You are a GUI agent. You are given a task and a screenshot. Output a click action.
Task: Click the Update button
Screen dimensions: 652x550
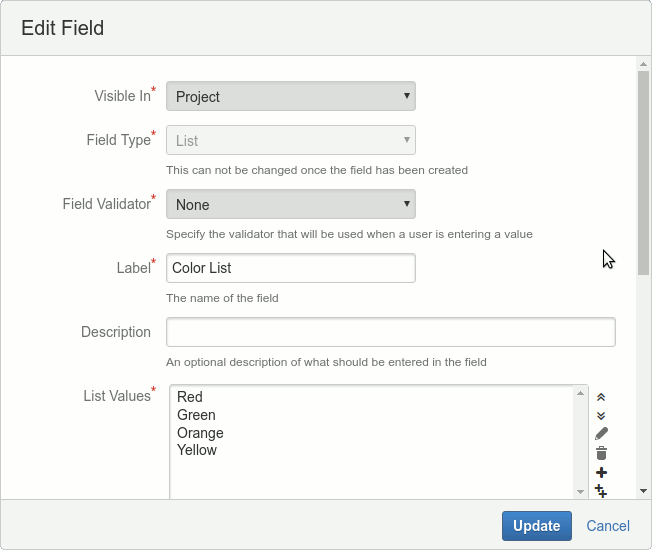(x=537, y=526)
